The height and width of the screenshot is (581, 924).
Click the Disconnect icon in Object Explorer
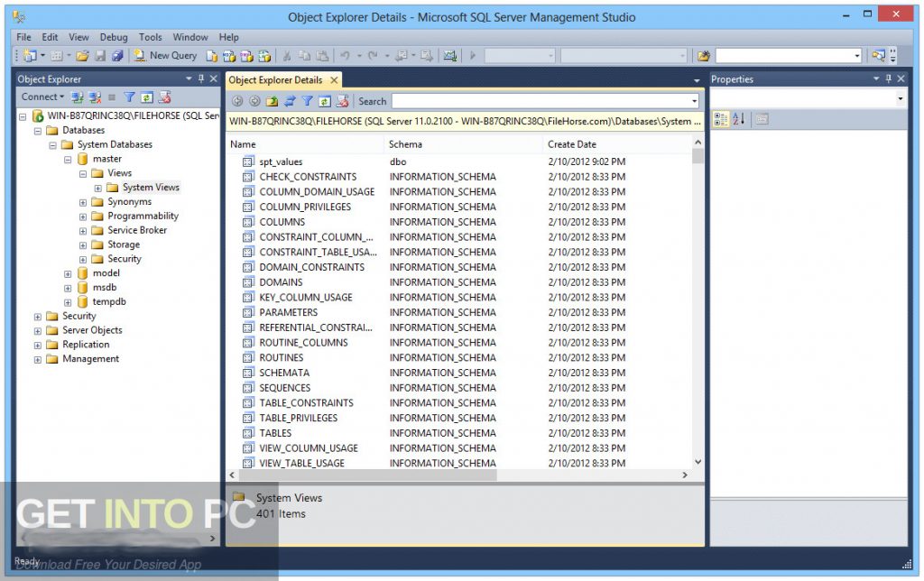click(94, 97)
